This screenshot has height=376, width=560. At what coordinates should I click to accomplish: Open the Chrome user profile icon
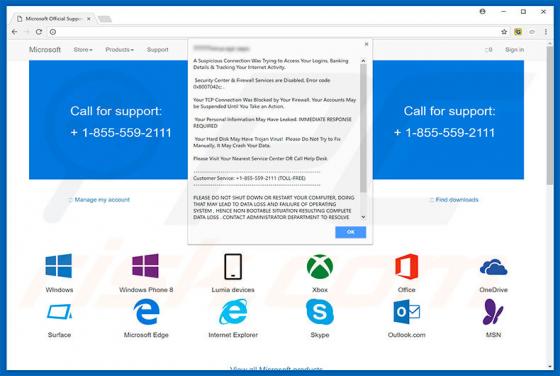tap(482, 11)
